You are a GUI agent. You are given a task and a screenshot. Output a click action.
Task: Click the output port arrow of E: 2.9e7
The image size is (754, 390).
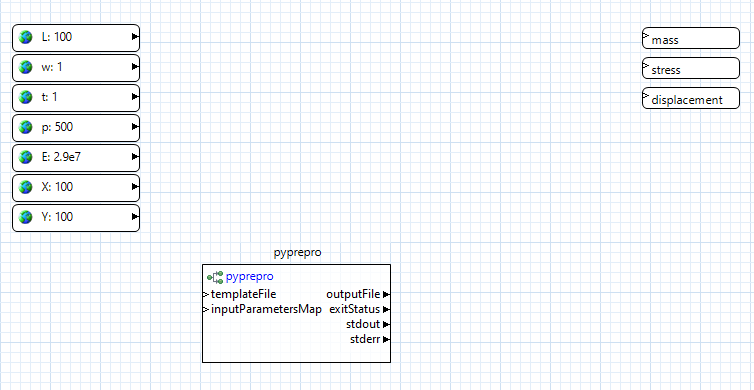click(x=135, y=157)
